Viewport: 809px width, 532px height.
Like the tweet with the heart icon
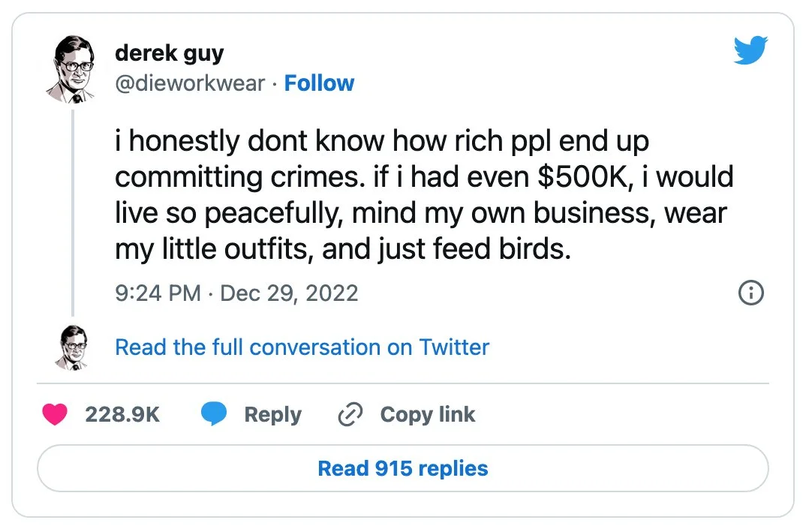click(x=55, y=414)
